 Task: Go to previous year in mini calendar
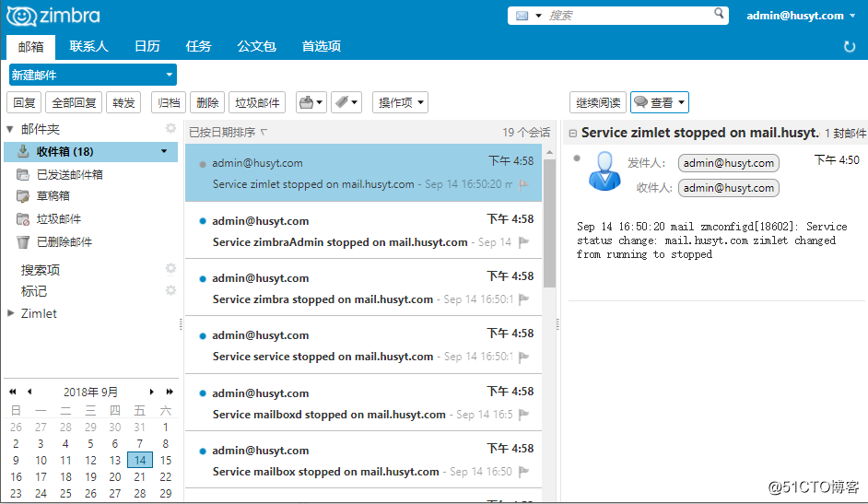(13, 392)
